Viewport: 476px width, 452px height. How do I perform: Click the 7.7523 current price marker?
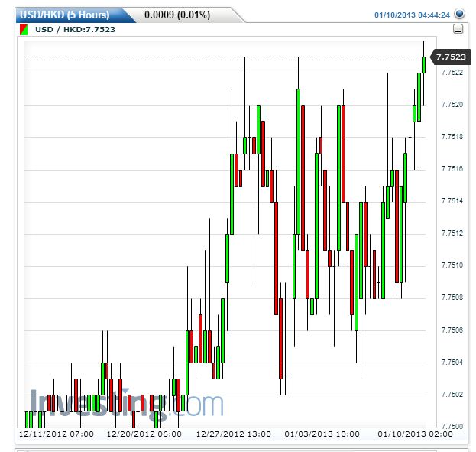pos(451,57)
